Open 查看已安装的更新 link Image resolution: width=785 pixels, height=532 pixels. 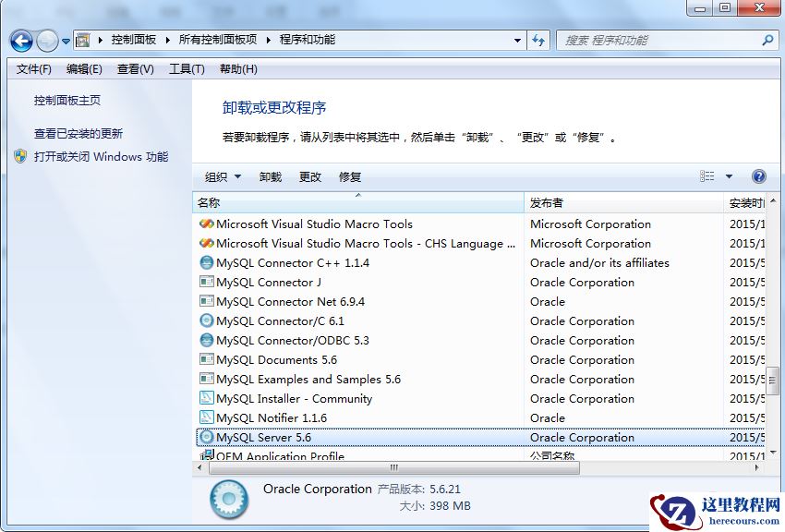[x=78, y=134]
